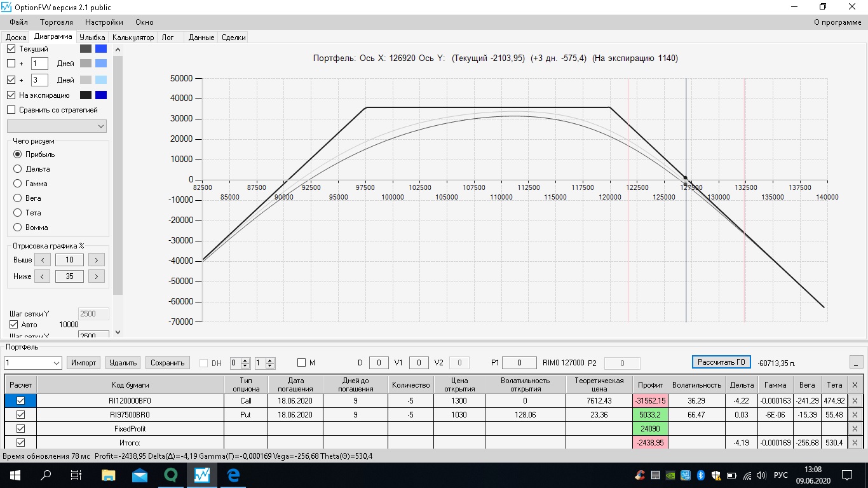This screenshot has height=488, width=868.
Task: Click the Bluetooth tray icon
Action: (x=701, y=475)
